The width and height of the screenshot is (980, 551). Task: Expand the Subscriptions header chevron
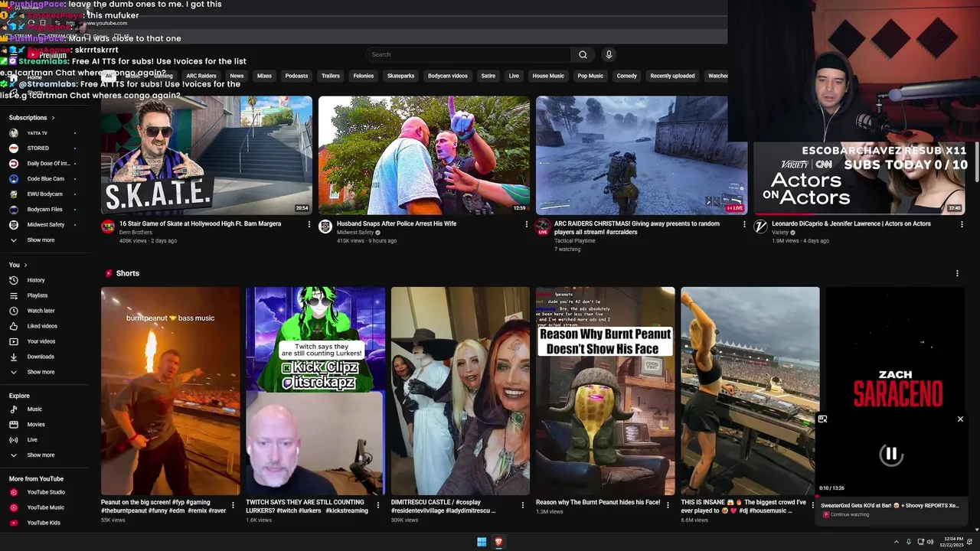53,118
